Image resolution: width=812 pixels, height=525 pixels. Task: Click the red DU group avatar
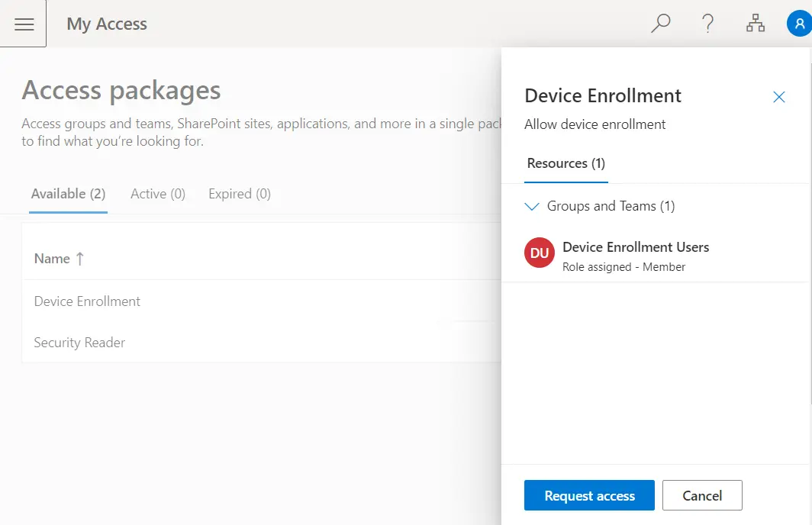540,253
